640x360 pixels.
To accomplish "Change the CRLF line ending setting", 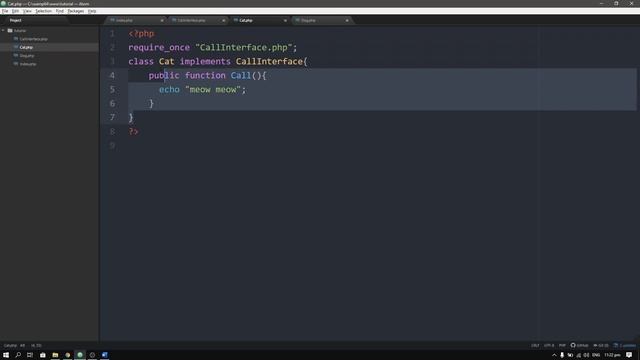I will [x=535, y=346].
